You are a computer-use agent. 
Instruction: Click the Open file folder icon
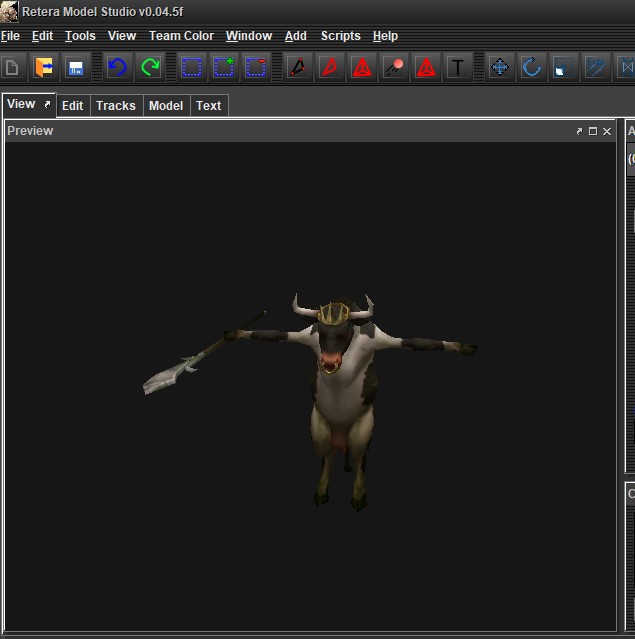[x=44, y=67]
